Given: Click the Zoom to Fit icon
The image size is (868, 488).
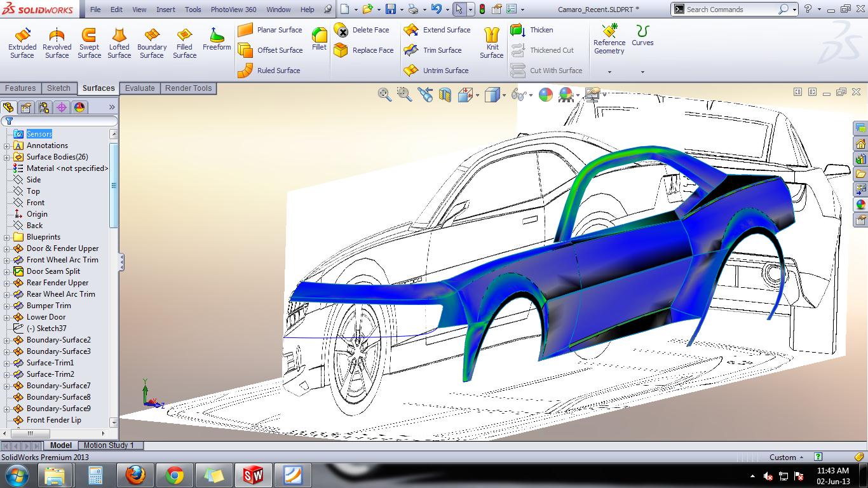Looking at the screenshot, I should pos(384,95).
